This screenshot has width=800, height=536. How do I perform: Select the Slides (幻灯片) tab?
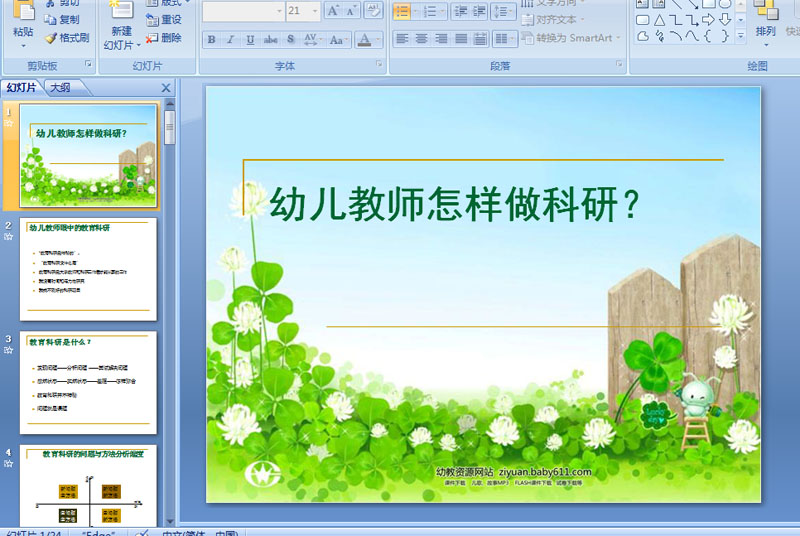tap(21, 88)
